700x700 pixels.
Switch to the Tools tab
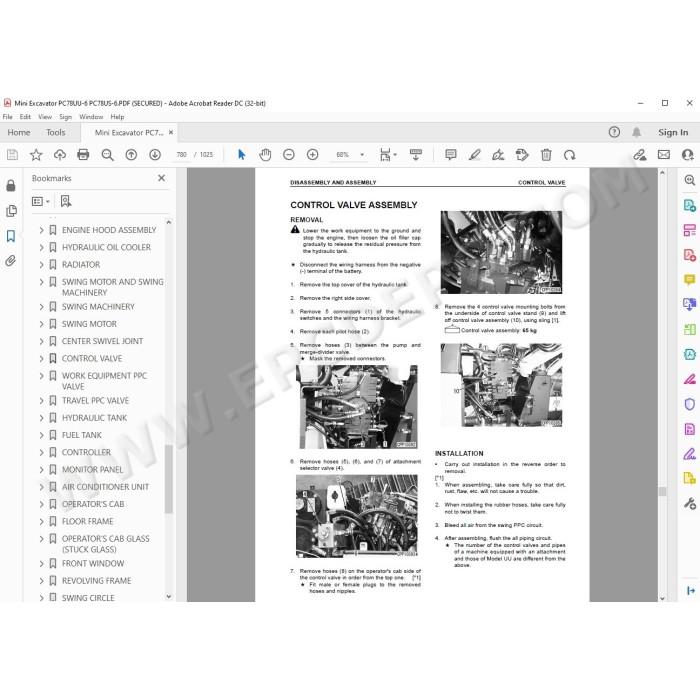coord(56,133)
